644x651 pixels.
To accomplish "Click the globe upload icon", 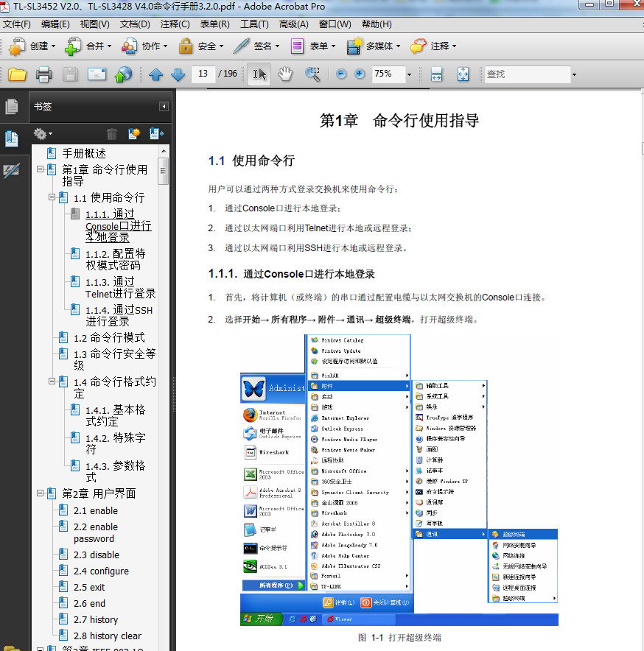I will (123, 74).
